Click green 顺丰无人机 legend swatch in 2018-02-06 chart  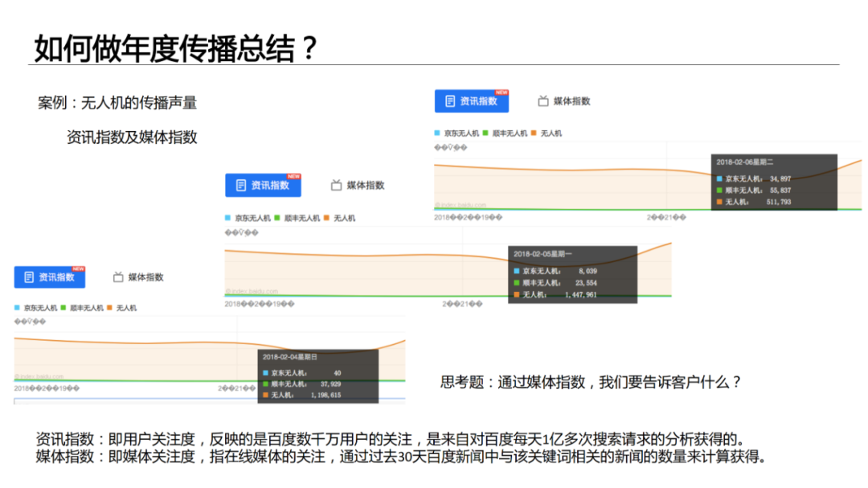[485, 133]
